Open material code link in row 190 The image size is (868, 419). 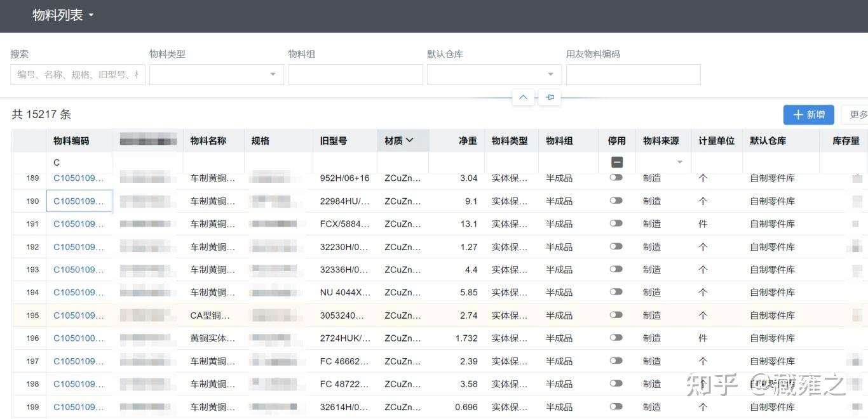(x=79, y=201)
